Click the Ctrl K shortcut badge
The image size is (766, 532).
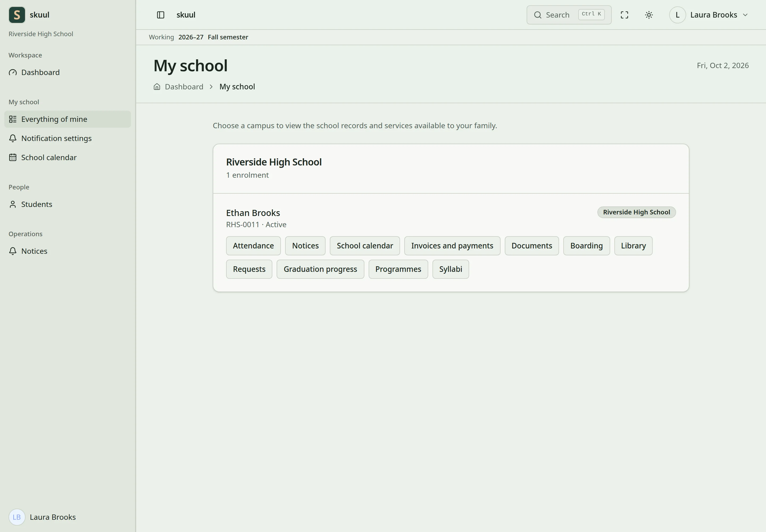pyautogui.click(x=591, y=14)
